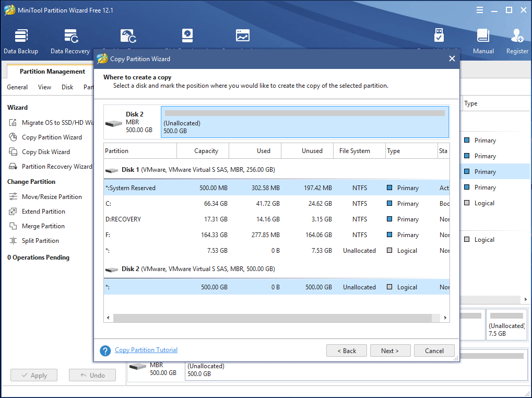
Task: Click Disk 2 drive icon in the wizard's top disk panel
Action: click(114, 123)
